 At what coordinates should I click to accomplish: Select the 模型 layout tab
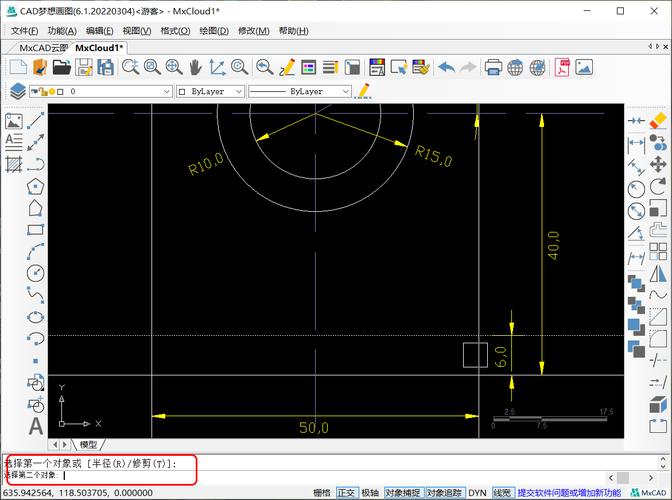tap(89, 444)
